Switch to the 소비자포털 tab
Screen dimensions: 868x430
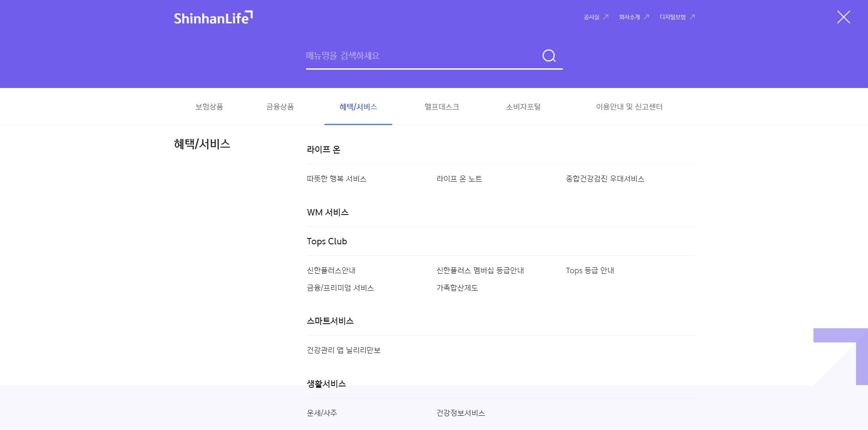click(523, 107)
